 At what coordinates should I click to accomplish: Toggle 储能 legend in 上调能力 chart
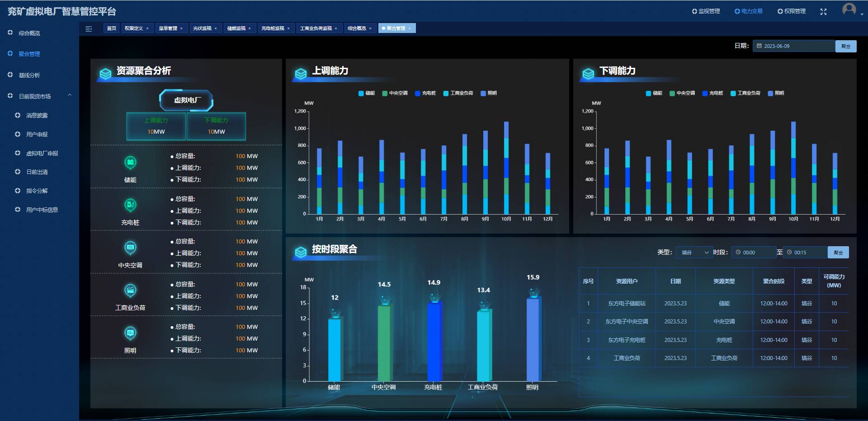[367, 93]
